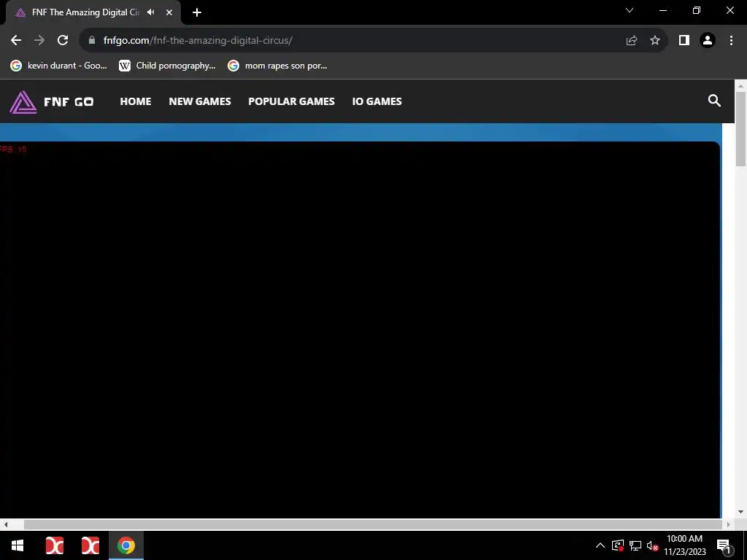The height and width of the screenshot is (560, 747).
Task: Open the Chrome profile menu
Action: point(708,41)
